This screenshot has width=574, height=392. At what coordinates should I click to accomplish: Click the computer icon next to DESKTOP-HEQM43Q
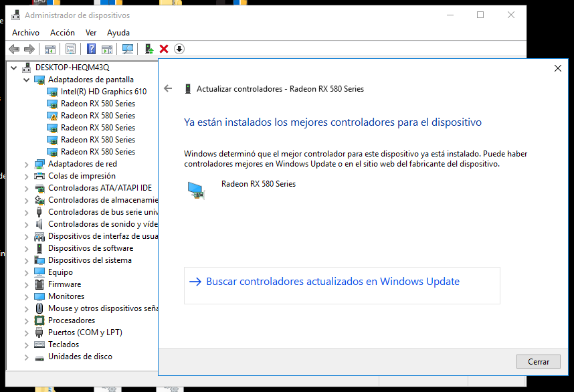(x=26, y=68)
